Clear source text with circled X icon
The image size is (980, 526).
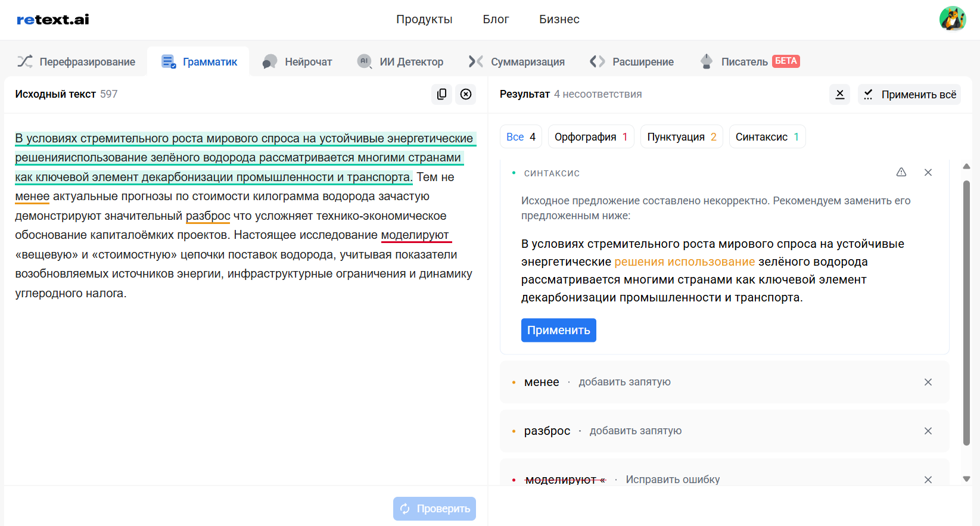click(x=466, y=94)
